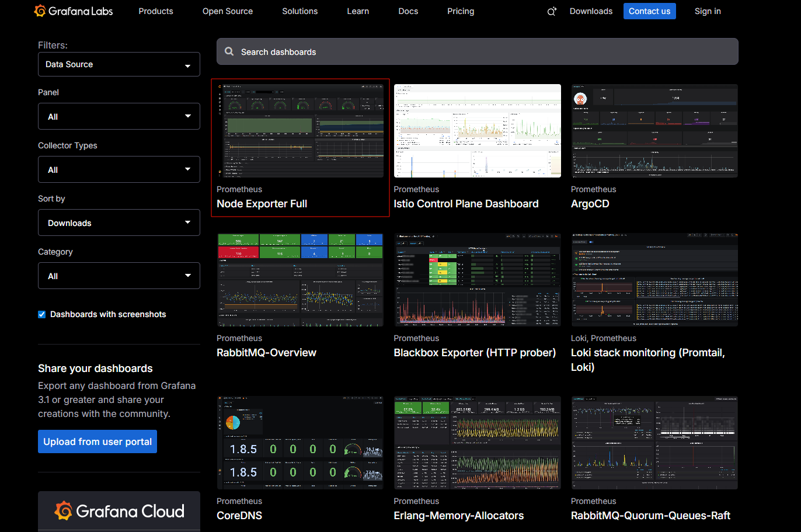Open the Blackbox Exporter dashboard thumbnail
This screenshot has width=801, height=532.
(478, 280)
